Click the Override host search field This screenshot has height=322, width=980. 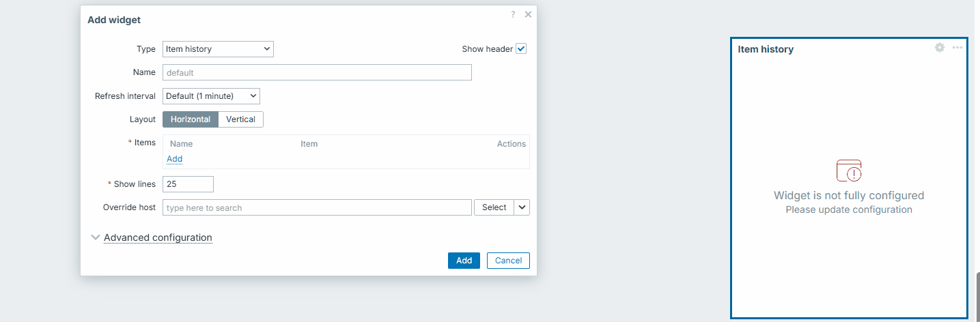pos(317,207)
